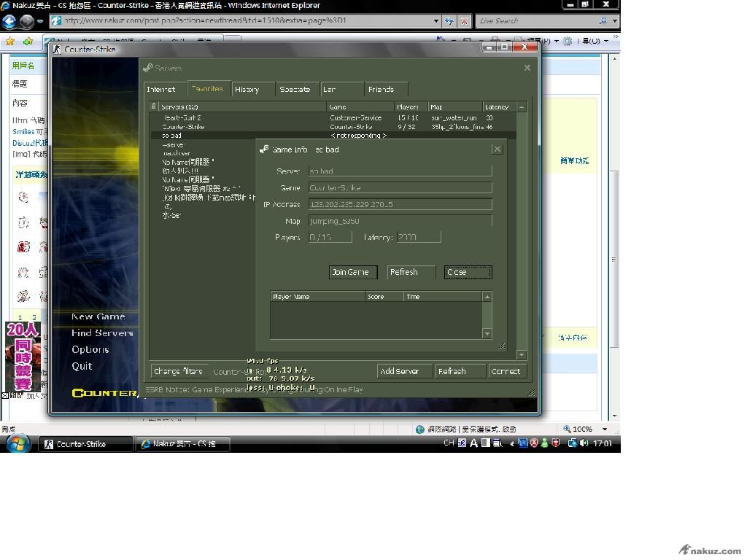Click the Windows Start orb

coord(19,443)
